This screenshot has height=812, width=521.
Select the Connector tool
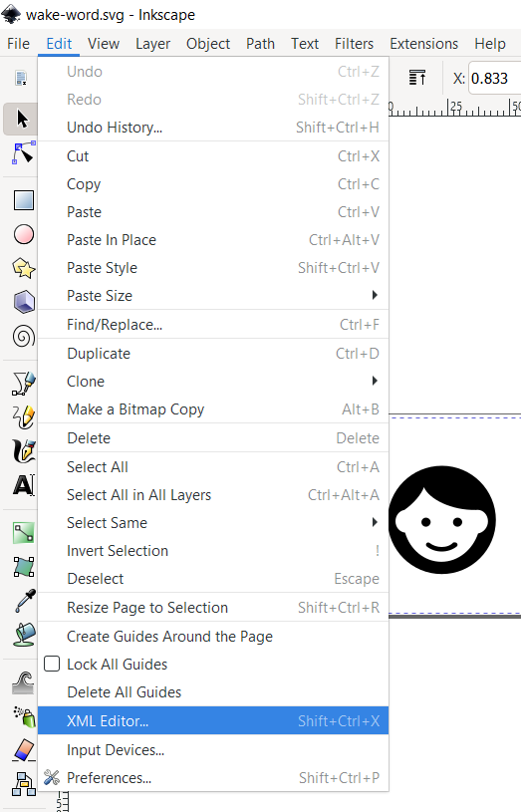tap(23, 533)
